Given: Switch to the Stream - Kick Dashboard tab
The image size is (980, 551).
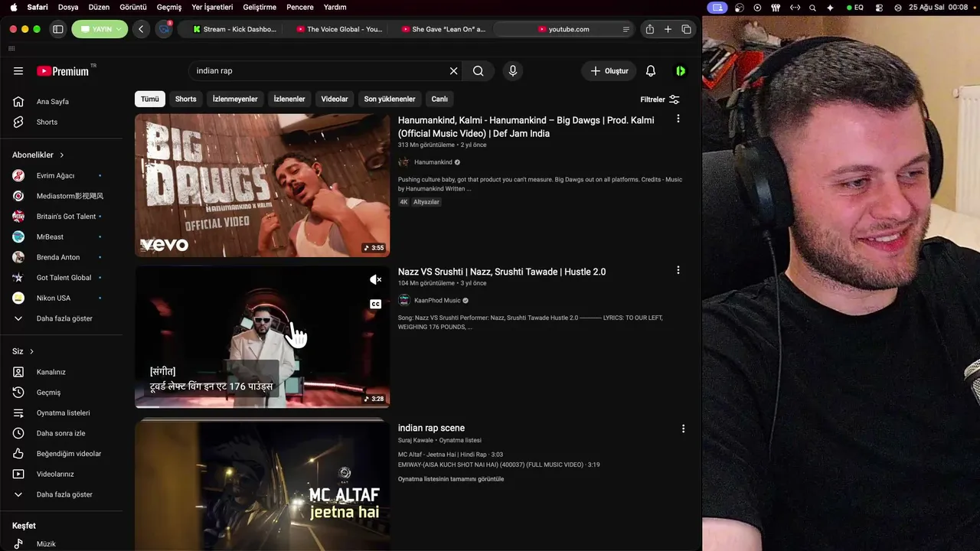Looking at the screenshot, I should click(x=234, y=29).
